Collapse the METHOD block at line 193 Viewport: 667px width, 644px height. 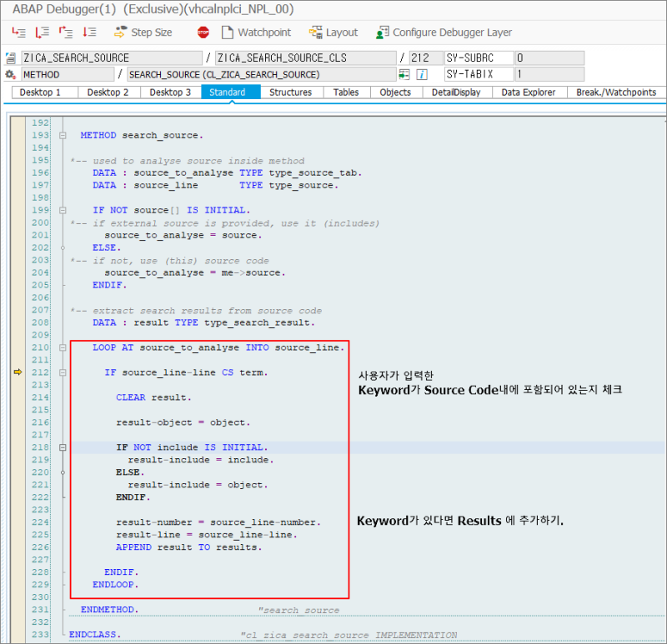(63, 135)
